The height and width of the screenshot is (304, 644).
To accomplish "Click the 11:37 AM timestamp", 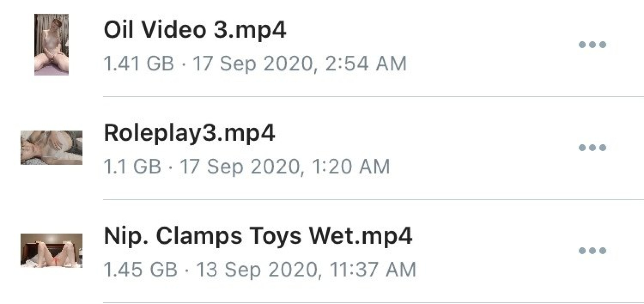I will [373, 269].
